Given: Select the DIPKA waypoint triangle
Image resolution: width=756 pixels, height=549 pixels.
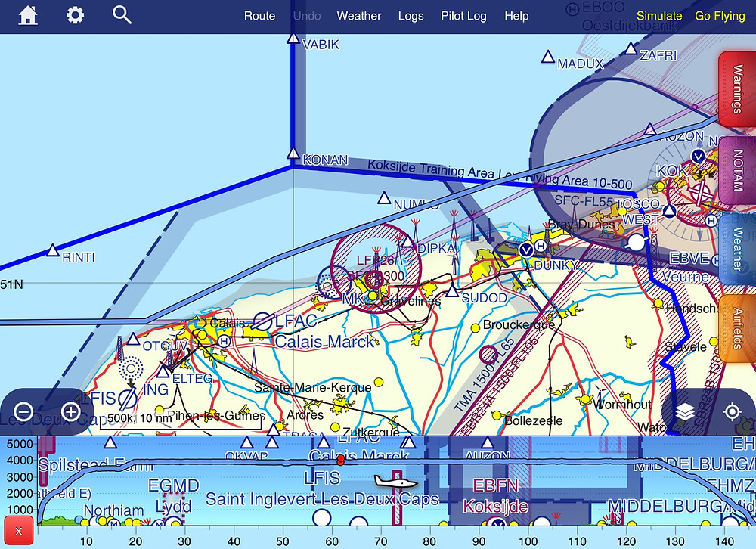Looking at the screenshot, I should pos(408,241).
